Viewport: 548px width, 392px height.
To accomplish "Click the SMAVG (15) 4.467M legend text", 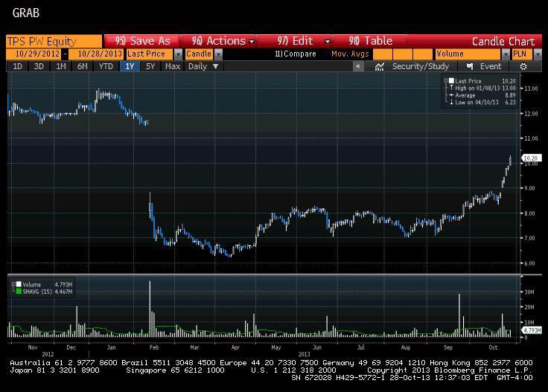I will (48, 292).
